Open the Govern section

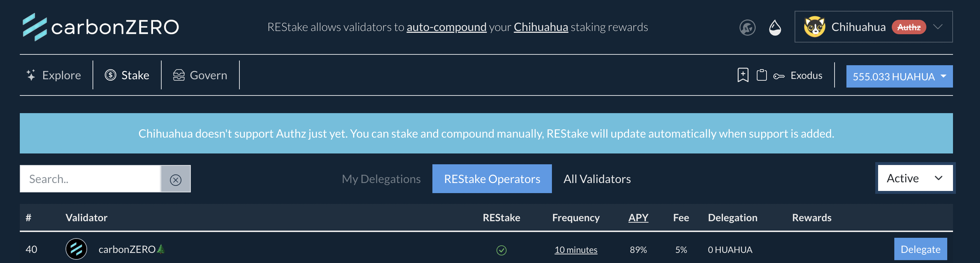(x=201, y=75)
